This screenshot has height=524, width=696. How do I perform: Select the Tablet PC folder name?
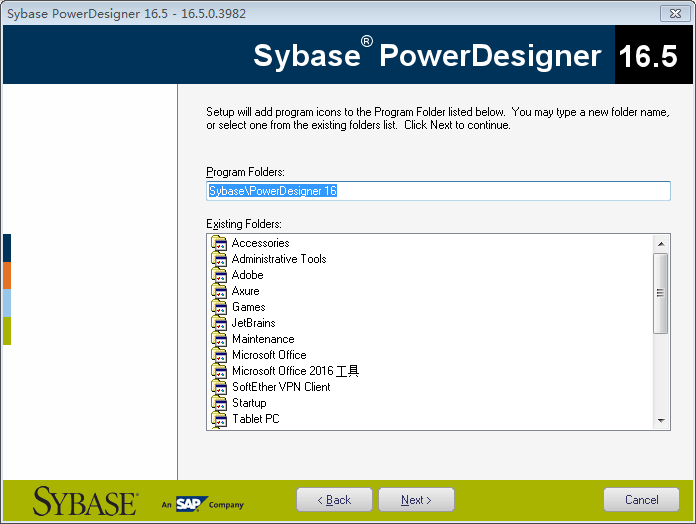(256, 419)
